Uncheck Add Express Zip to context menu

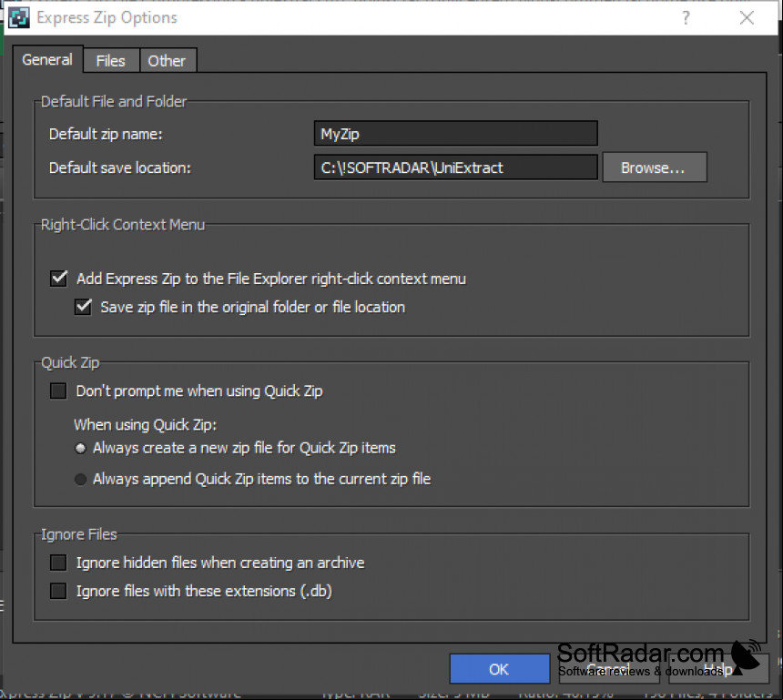(x=58, y=279)
